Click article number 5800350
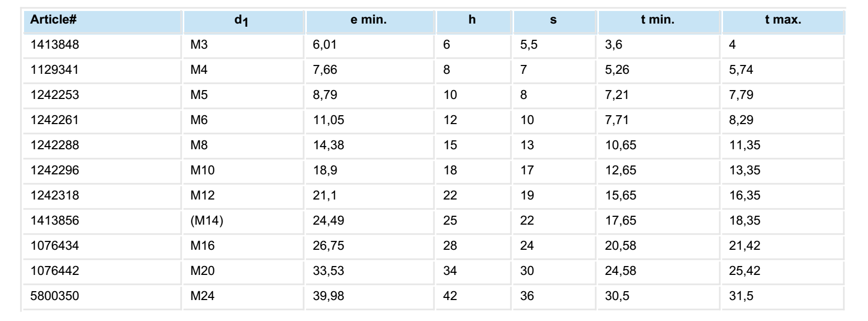 [54, 296]
